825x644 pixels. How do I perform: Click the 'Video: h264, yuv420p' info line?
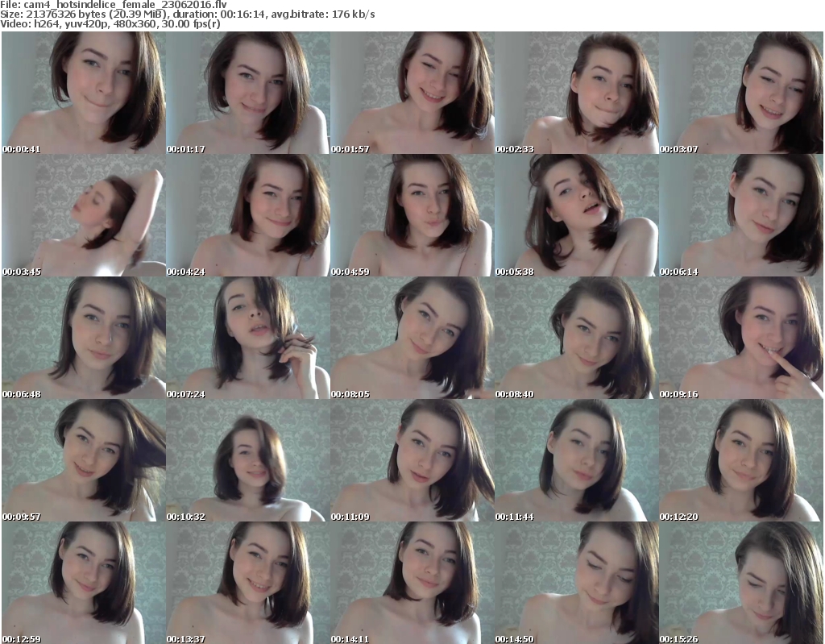110,23
